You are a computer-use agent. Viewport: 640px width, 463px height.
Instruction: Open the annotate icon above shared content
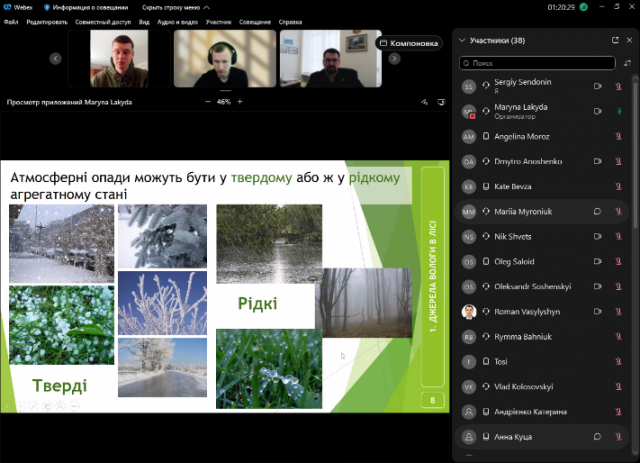[x=424, y=102]
